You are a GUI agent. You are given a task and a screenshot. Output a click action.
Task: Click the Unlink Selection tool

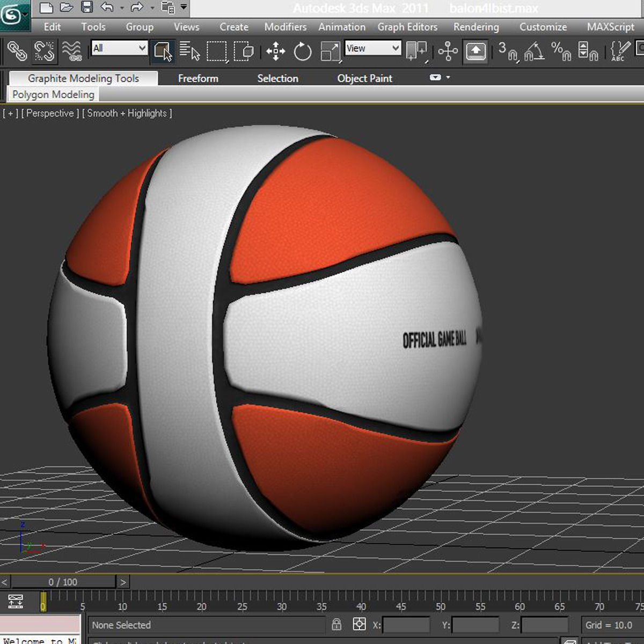coord(44,52)
